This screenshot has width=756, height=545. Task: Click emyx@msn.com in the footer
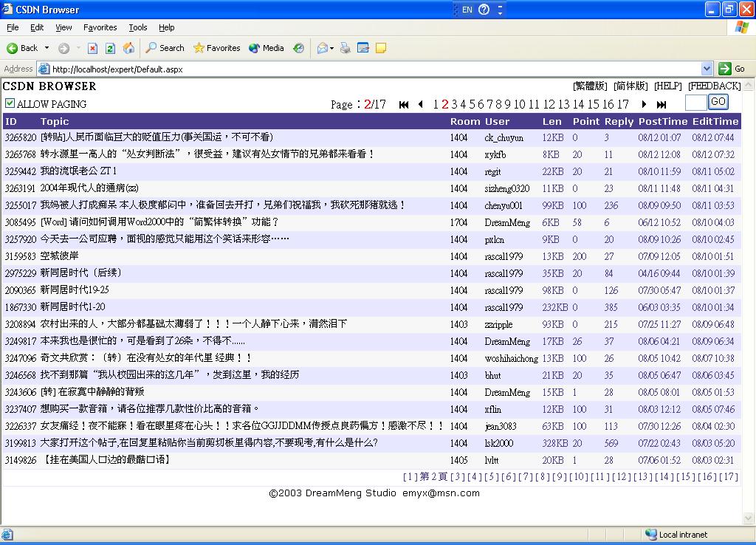441,493
